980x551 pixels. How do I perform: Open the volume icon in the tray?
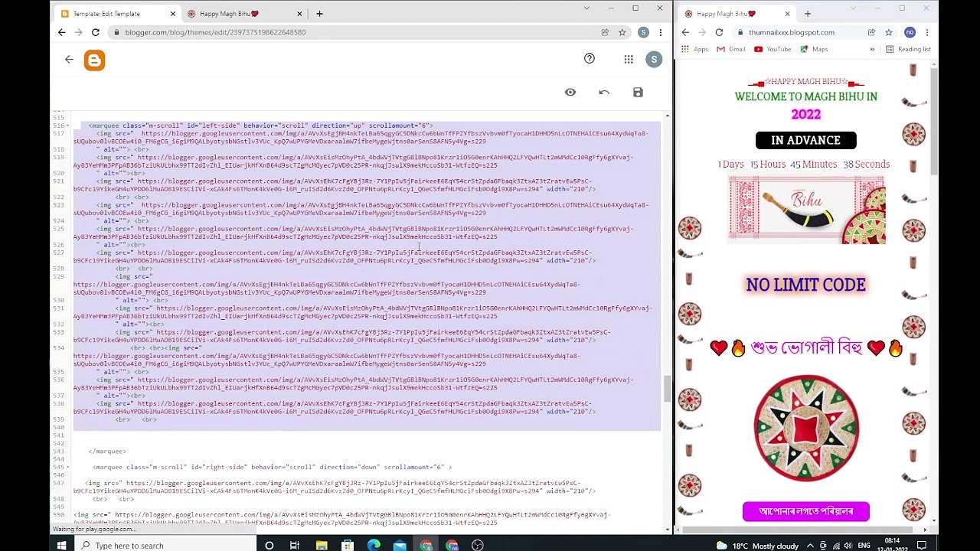click(x=848, y=546)
